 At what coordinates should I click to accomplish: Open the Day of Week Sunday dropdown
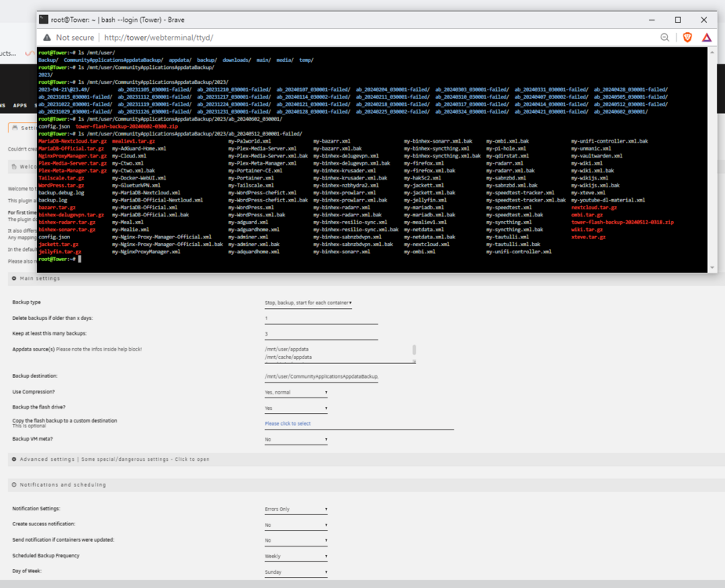pyautogui.click(x=296, y=572)
